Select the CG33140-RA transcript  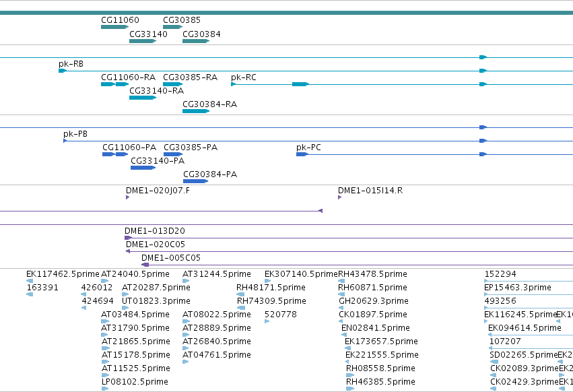[x=143, y=98]
